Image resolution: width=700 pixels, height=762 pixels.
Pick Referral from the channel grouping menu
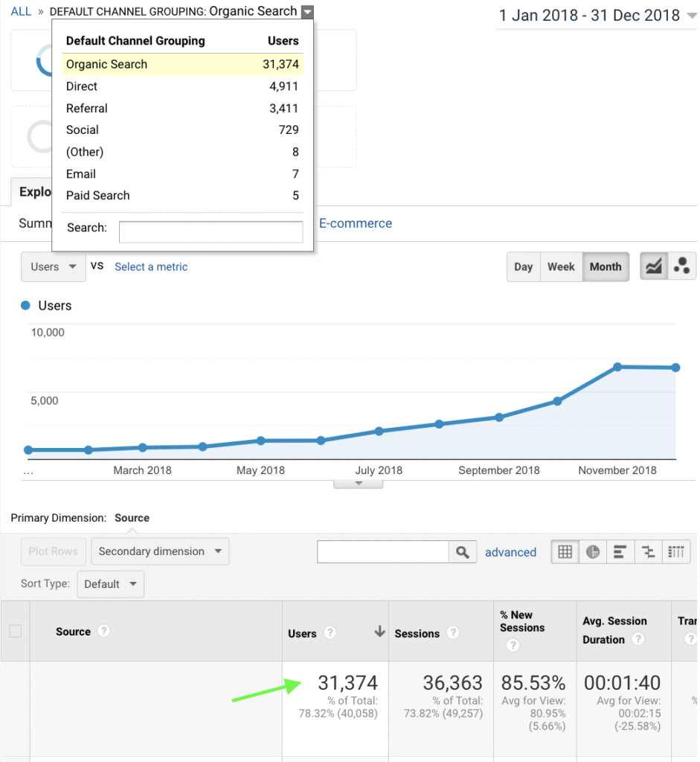[x=87, y=109]
